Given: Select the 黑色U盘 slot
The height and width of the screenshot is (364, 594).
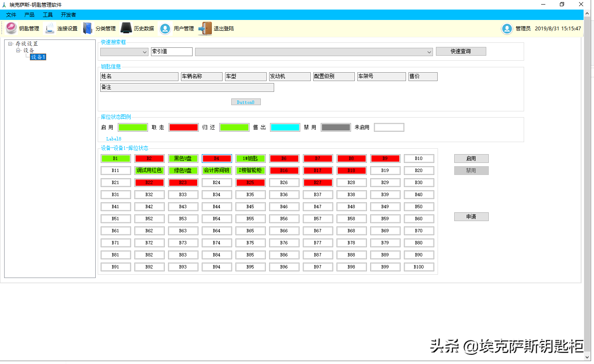Looking at the screenshot, I should tap(183, 158).
